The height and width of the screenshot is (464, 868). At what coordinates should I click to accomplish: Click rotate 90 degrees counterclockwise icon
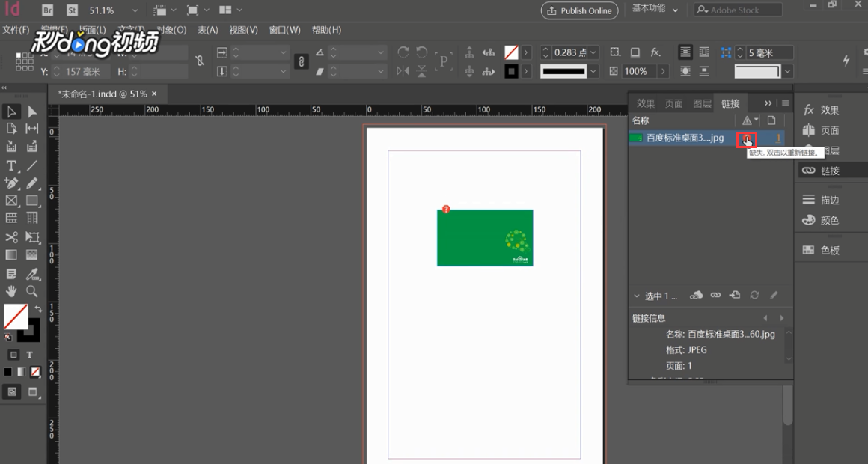[x=422, y=52]
